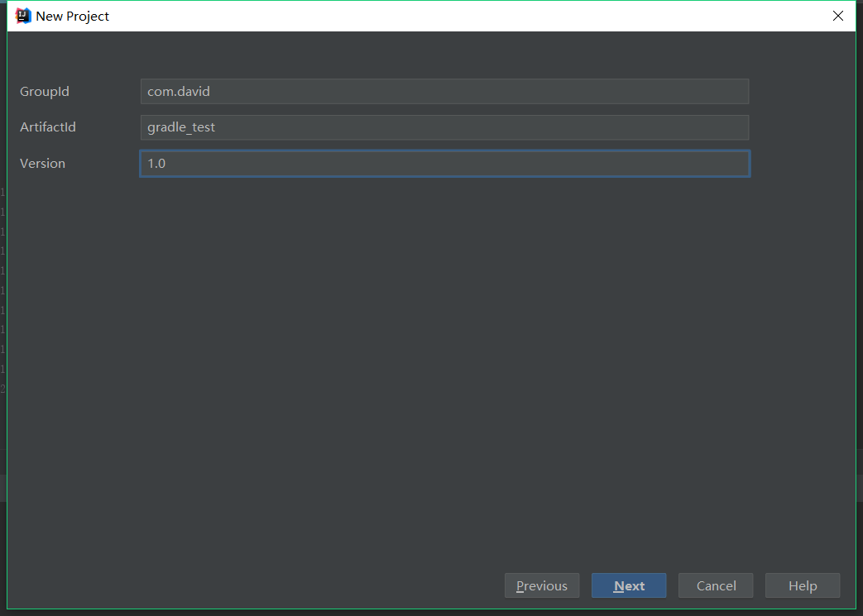Cancel the new project wizard
This screenshot has height=616, width=863.
715,585
